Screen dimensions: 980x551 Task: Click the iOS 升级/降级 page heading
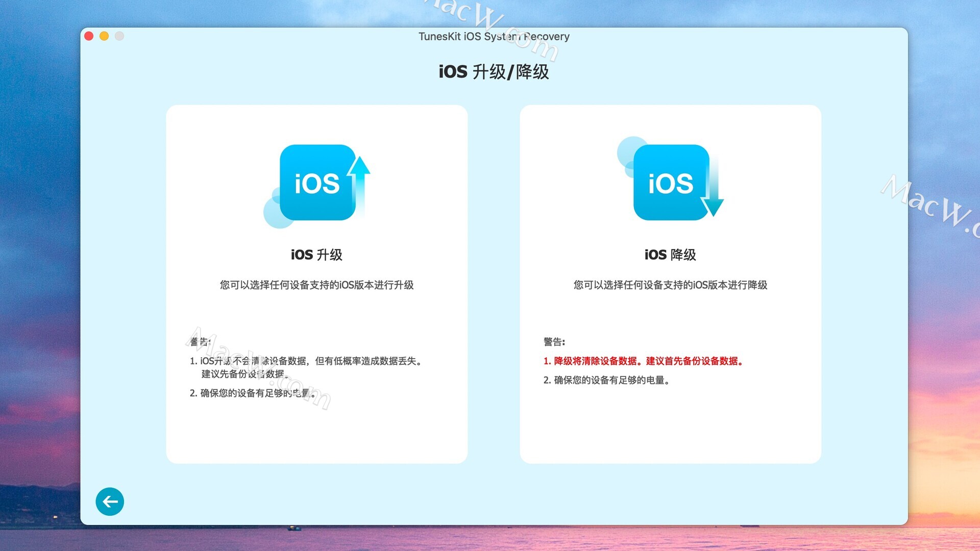tap(494, 71)
